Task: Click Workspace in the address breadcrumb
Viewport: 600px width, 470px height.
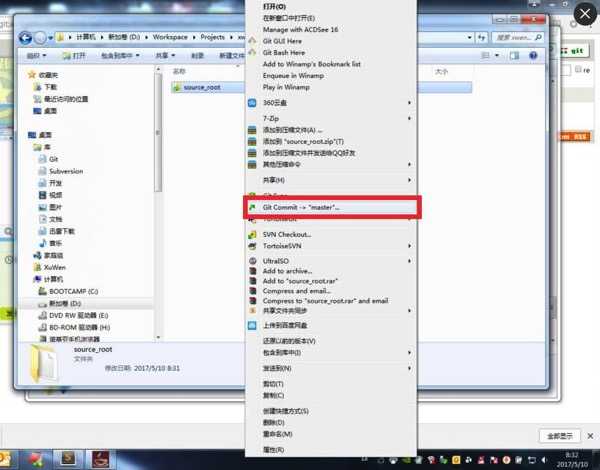Action: [x=170, y=37]
